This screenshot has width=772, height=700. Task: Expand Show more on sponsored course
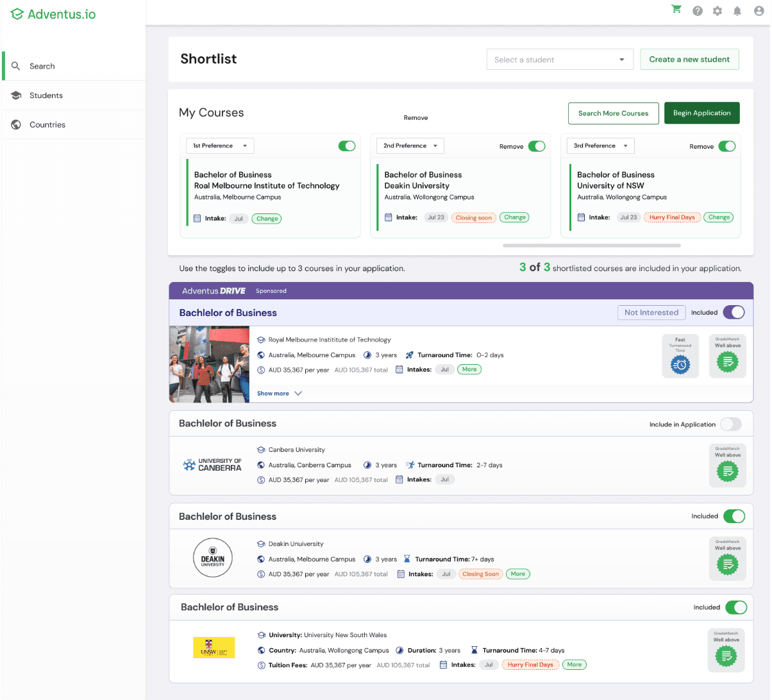click(280, 394)
